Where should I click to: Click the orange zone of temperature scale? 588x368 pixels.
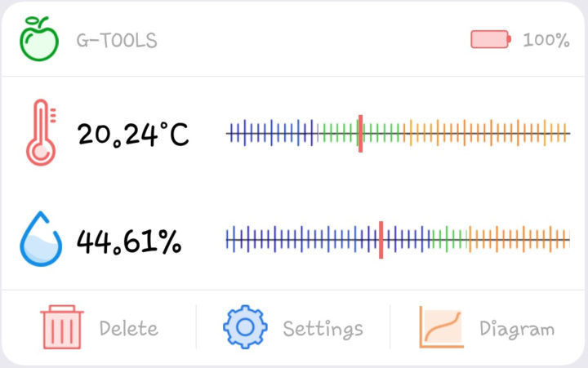point(486,133)
